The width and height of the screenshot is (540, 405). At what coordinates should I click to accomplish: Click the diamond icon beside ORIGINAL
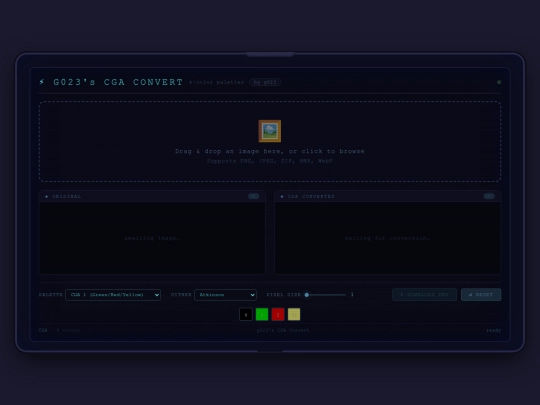tap(46, 196)
